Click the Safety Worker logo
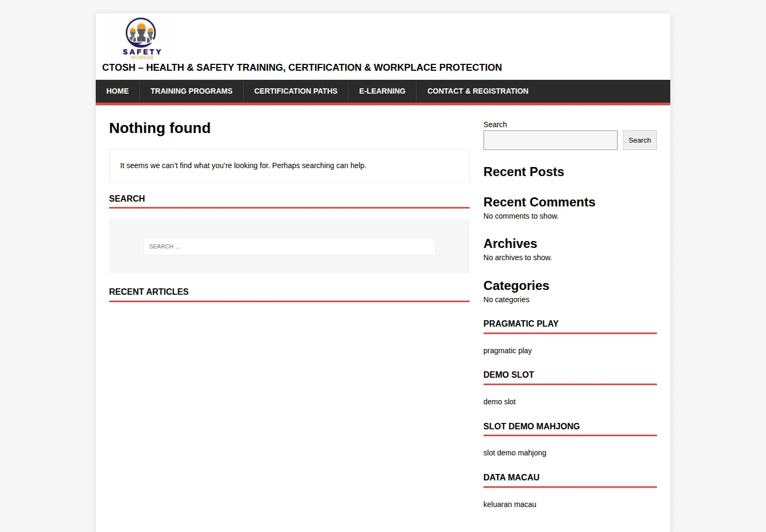766x532 pixels. (x=142, y=38)
